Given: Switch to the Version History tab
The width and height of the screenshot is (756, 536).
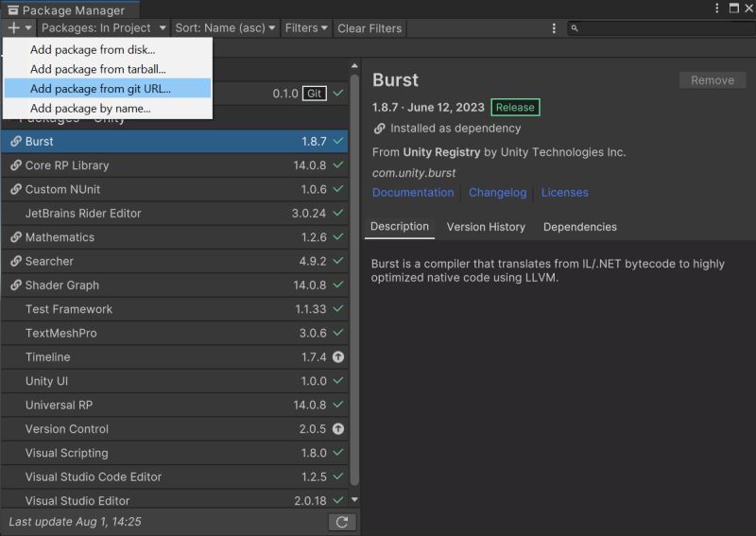Looking at the screenshot, I should point(486,227).
